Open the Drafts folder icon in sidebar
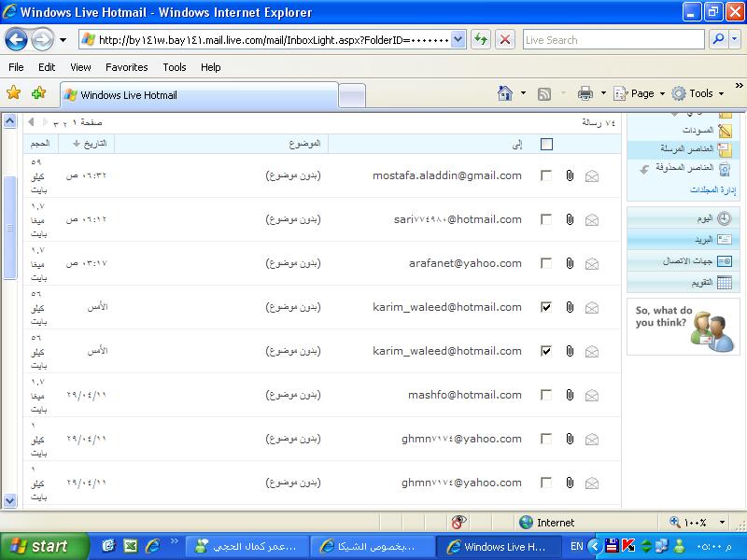The image size is (747, 560). (725, 130)
